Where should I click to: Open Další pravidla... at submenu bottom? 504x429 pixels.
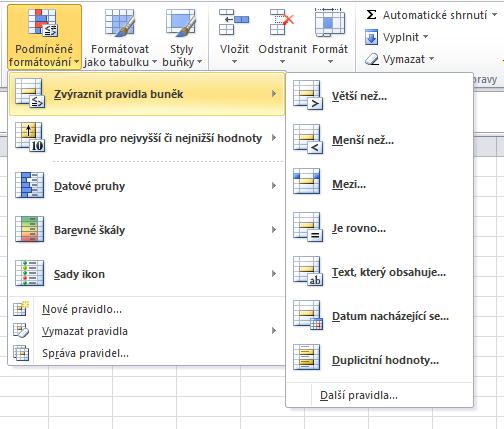(380, 395)
